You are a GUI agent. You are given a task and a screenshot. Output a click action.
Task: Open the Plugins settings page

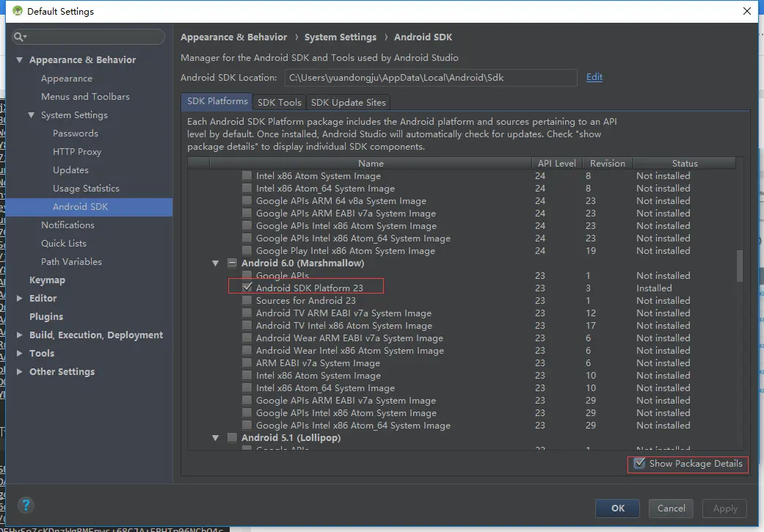point(46,317)
